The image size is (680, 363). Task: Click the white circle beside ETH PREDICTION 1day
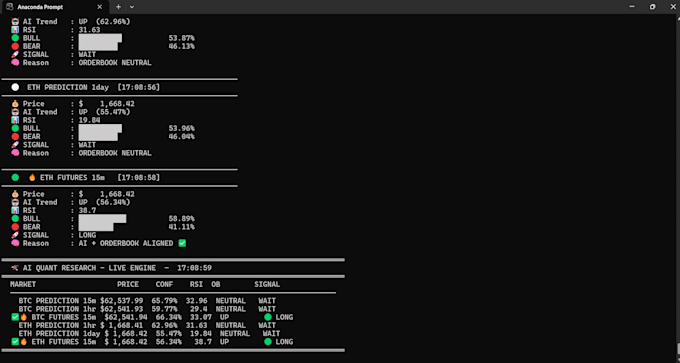coord(15,87)
